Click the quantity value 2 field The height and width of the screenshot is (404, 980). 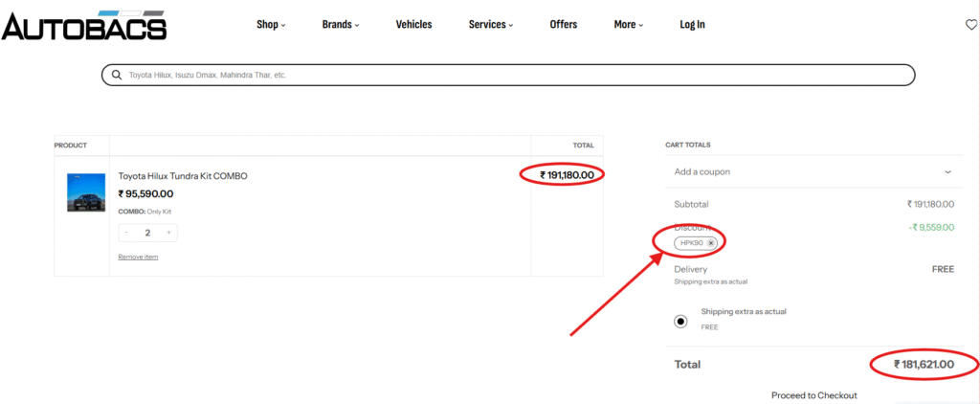[x=147, y=233]
